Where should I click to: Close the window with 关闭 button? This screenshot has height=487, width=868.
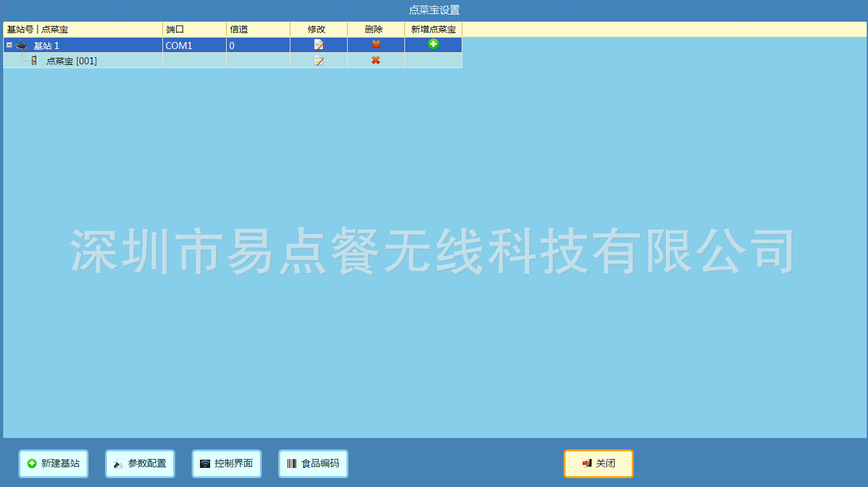click(599, 463)
